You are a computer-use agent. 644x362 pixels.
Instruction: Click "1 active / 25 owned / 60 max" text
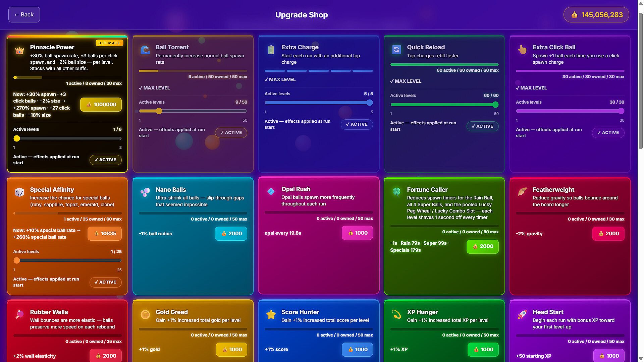point(93,219)
